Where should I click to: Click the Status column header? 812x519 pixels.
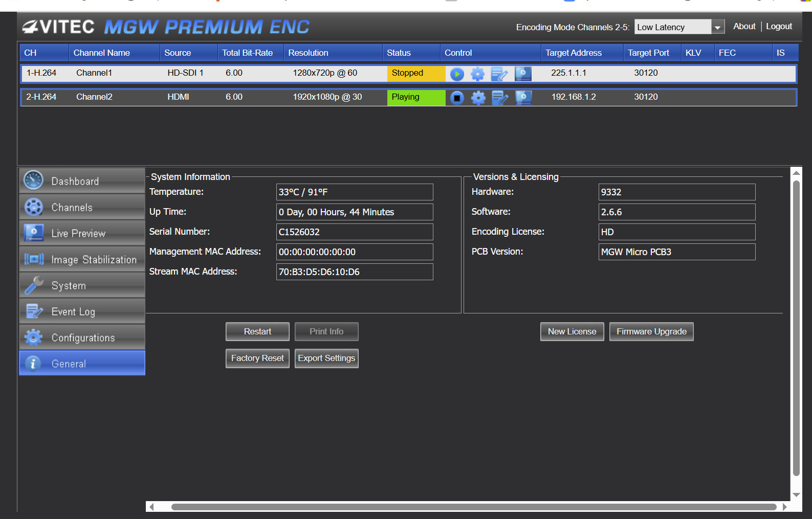coord(411,53)
